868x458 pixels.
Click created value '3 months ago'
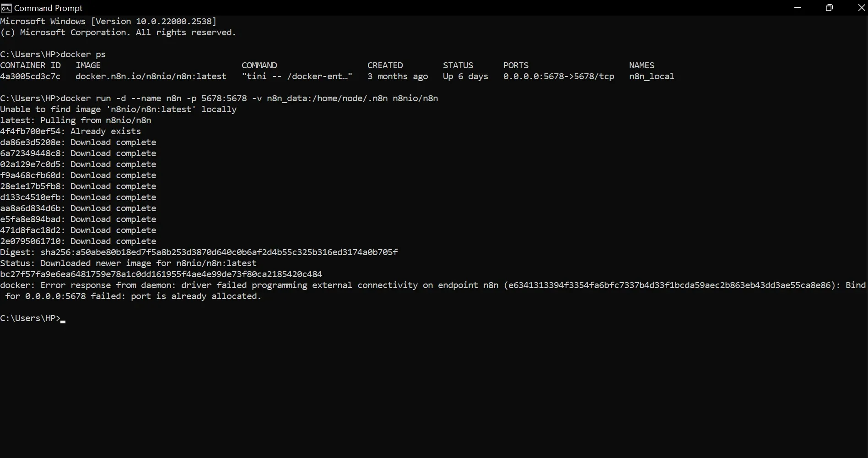pos(398,76)
